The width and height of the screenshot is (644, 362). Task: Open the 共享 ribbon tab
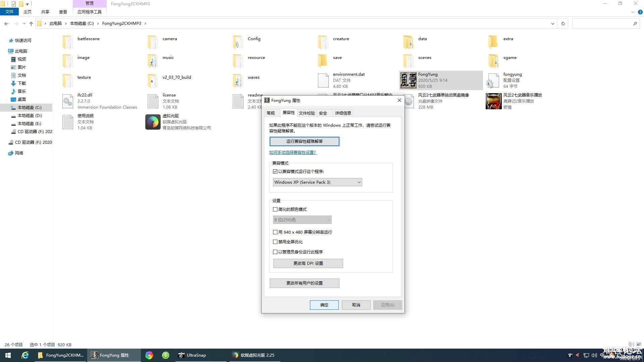45,12
